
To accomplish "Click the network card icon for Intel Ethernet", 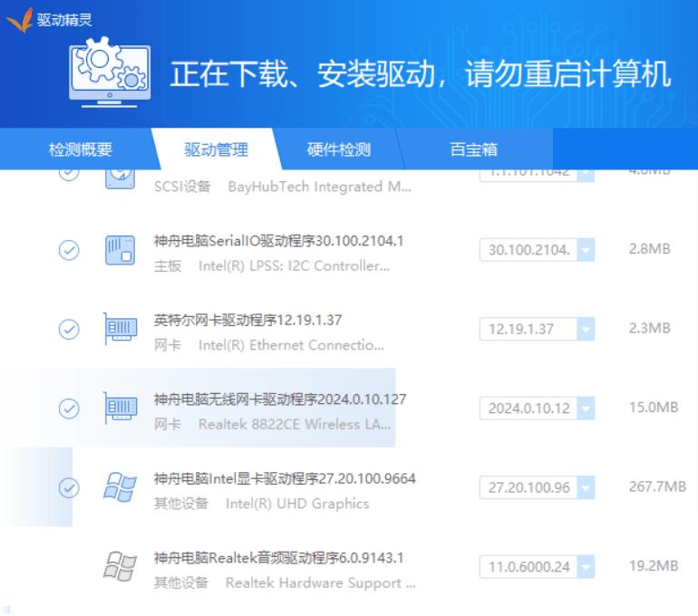I will click(x=121, y=329).
